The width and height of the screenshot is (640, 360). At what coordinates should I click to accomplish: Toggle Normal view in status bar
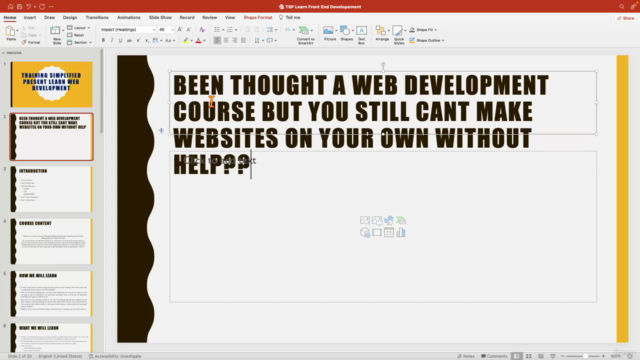tap(516, 356)
